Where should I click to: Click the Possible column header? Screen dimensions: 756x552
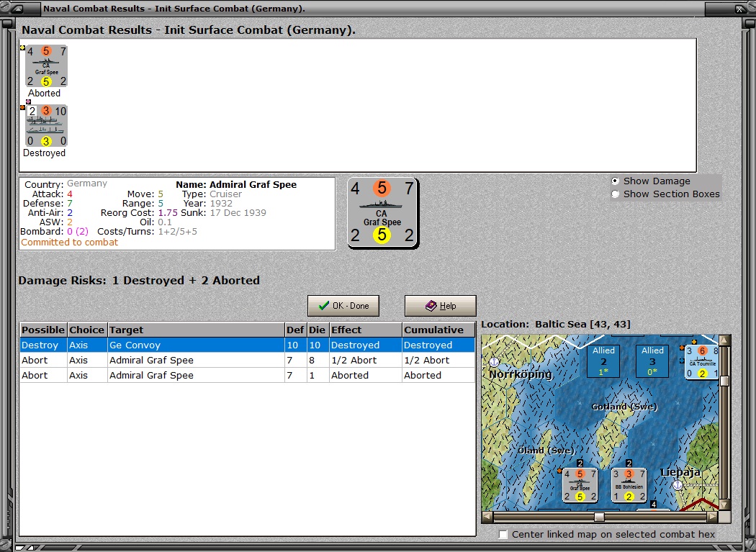[x=43, y=330]
